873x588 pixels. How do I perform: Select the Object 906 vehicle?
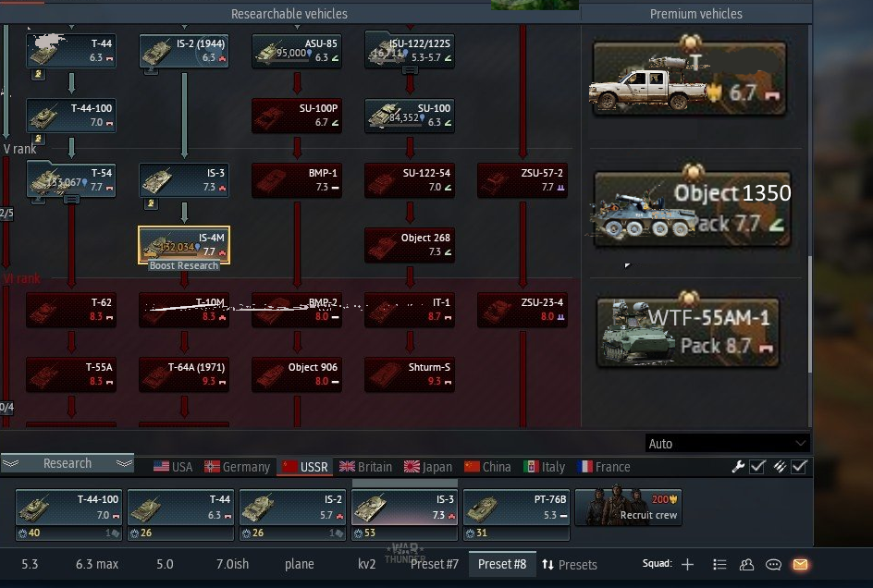point(297,374)
